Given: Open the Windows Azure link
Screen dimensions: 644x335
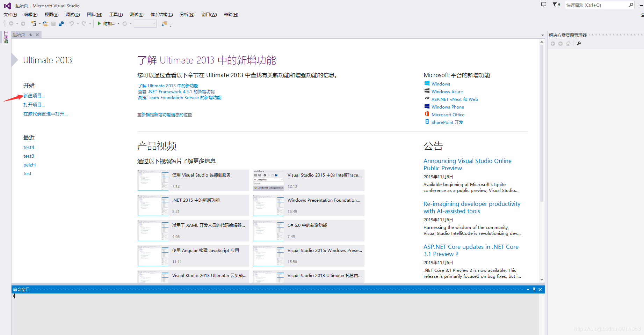Looking at the screenshot, I should [x=447, y=91].
